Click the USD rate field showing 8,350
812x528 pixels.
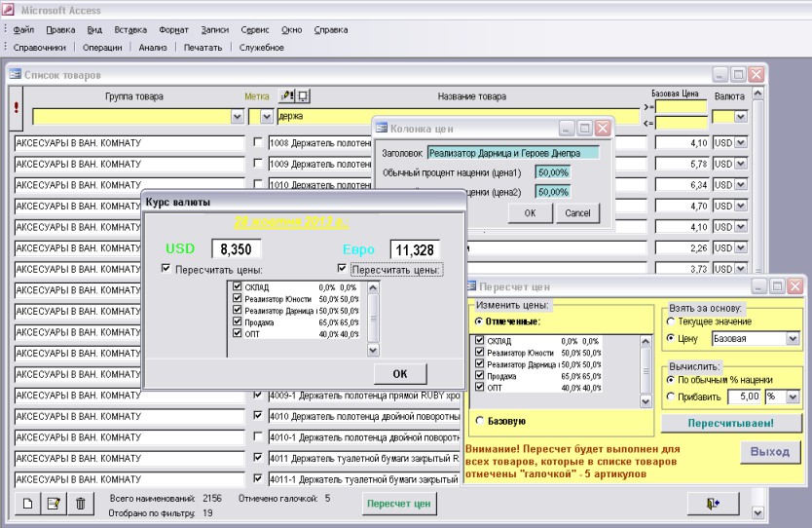(237, 248)
